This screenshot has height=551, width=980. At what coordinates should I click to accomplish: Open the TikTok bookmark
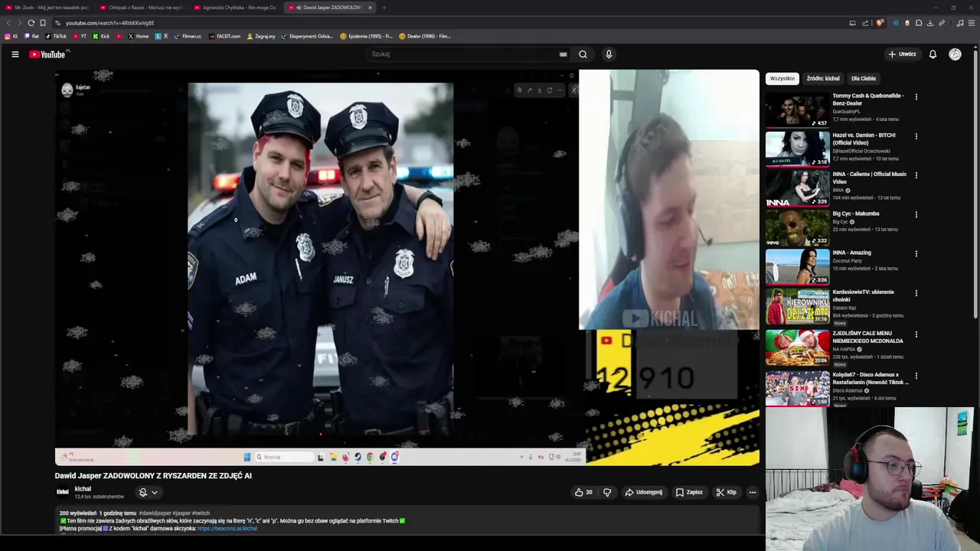coord(56,36)
